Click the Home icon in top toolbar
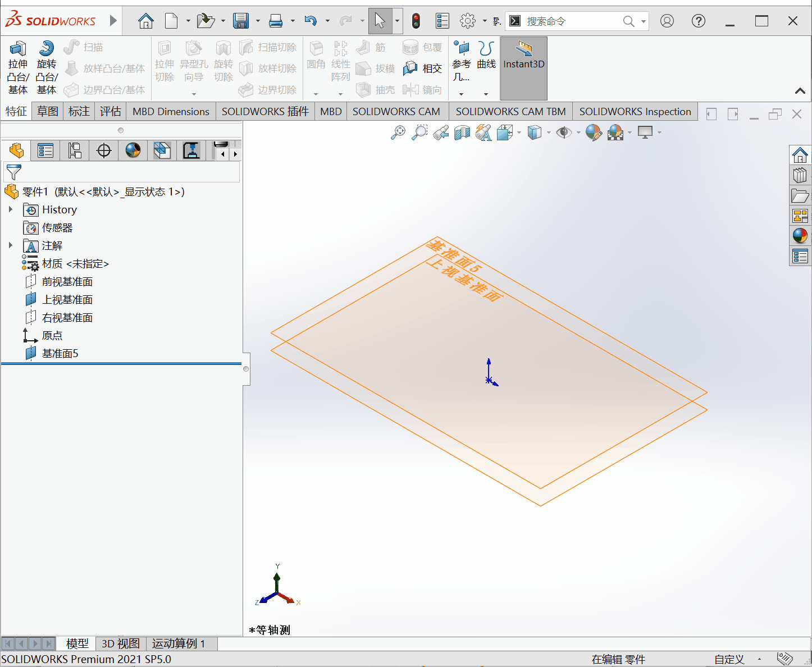Image resolution: width=812 pixels, height=667 pixels. click(146, 21)
